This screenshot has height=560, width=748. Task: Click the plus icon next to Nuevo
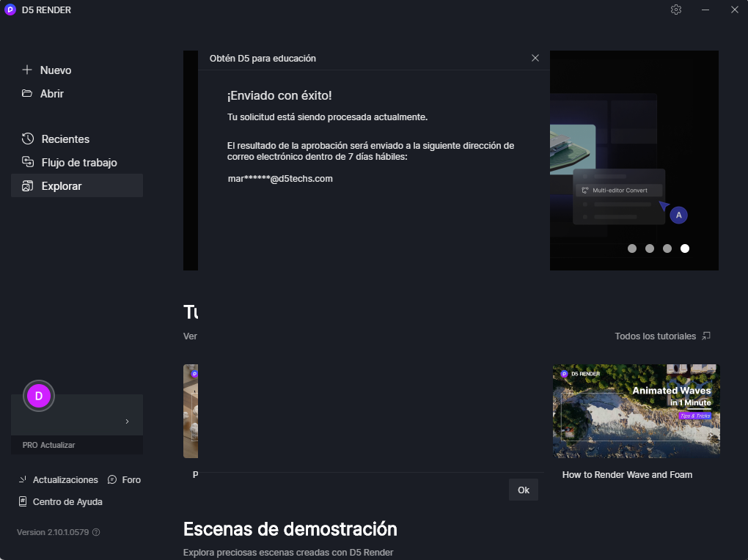coord(27,70)
